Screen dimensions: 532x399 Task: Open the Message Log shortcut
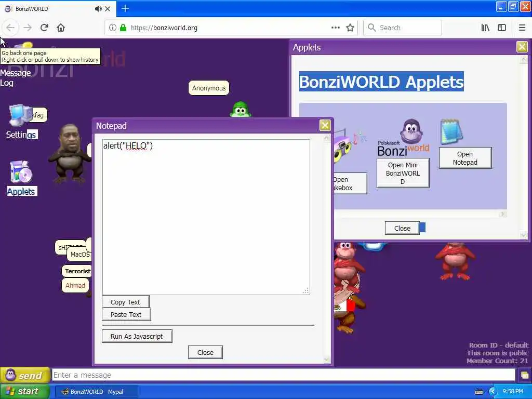click(16, 78)
